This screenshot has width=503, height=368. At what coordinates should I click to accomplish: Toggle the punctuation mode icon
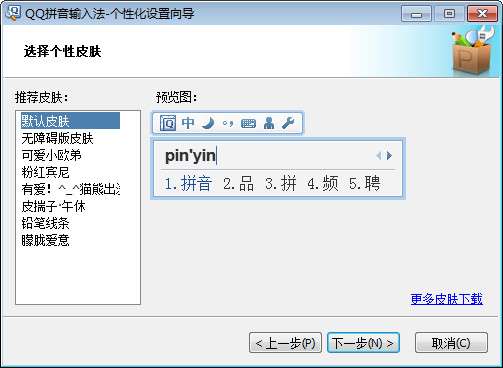tap(228, 124)
